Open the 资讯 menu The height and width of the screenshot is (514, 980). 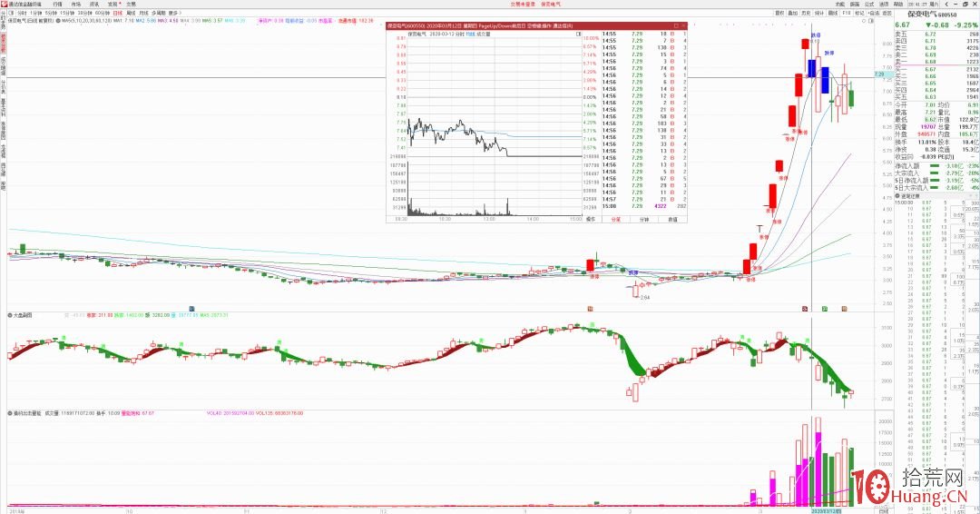(x=94, y=4)
